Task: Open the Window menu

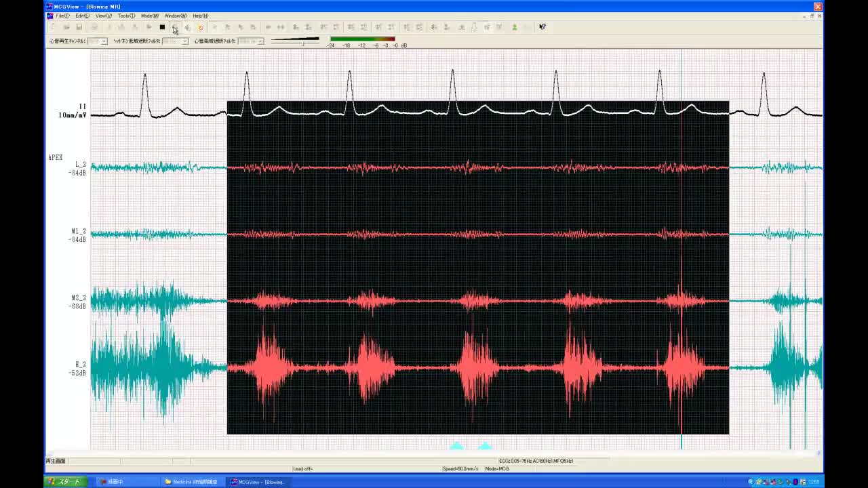Action: [x=175, y=16]
